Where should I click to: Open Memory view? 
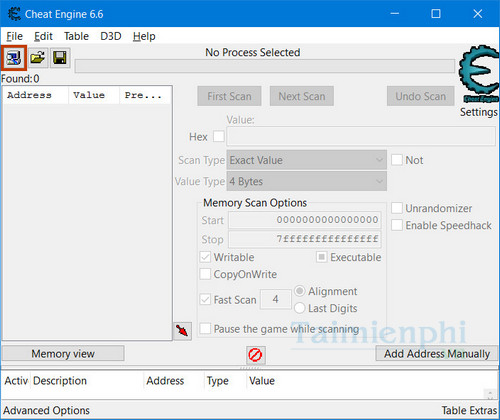(x=63, y=353)
